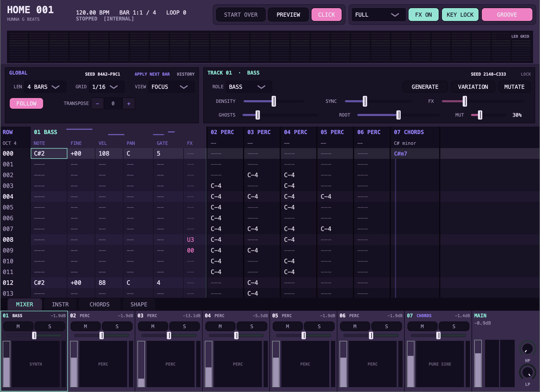Switch to the SHAPE tab
The width and height of the screenshot is (540, 392).
point(139,304)
